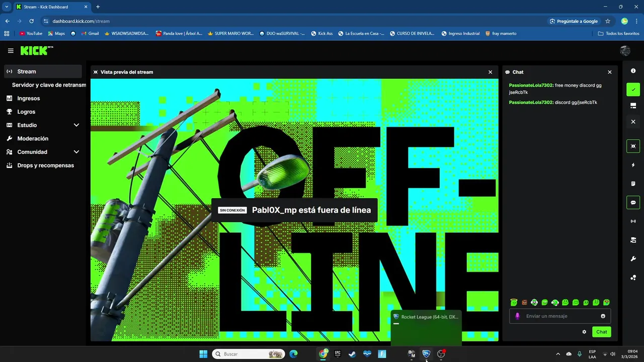This screenshot has width=644, height=362.
Task: Open chat settings gear
Action: pyautogui.click(x=584, y=332)
